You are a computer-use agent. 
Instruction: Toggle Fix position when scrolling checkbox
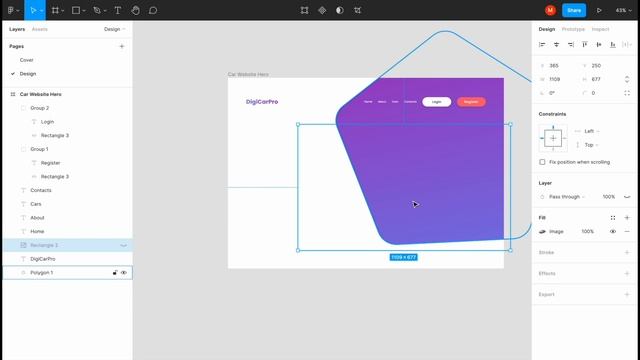coord(542,162)
